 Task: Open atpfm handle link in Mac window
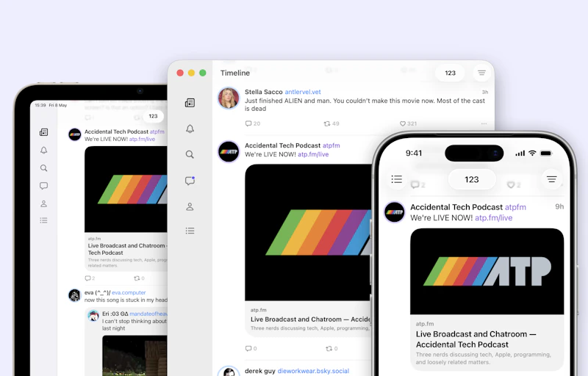tap(331, 145)
